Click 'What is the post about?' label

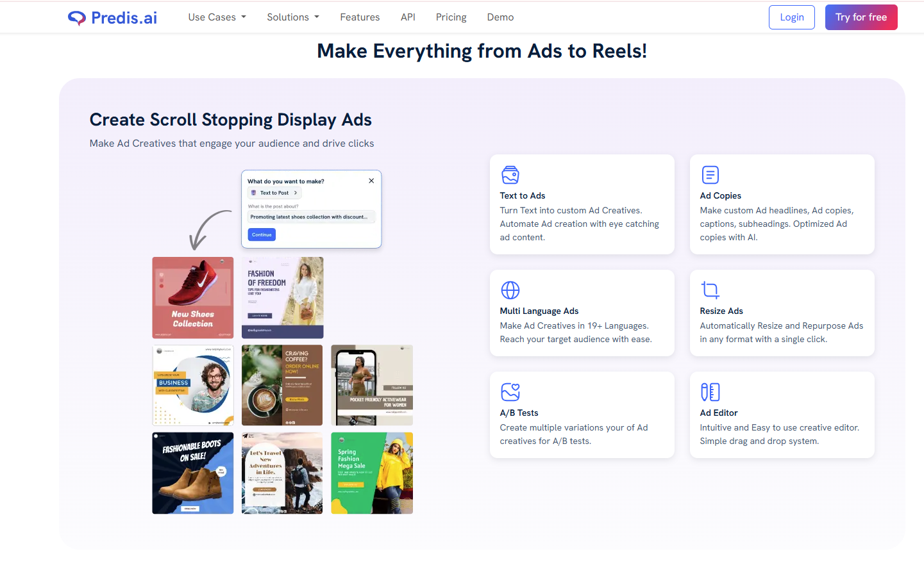point(273,206)
